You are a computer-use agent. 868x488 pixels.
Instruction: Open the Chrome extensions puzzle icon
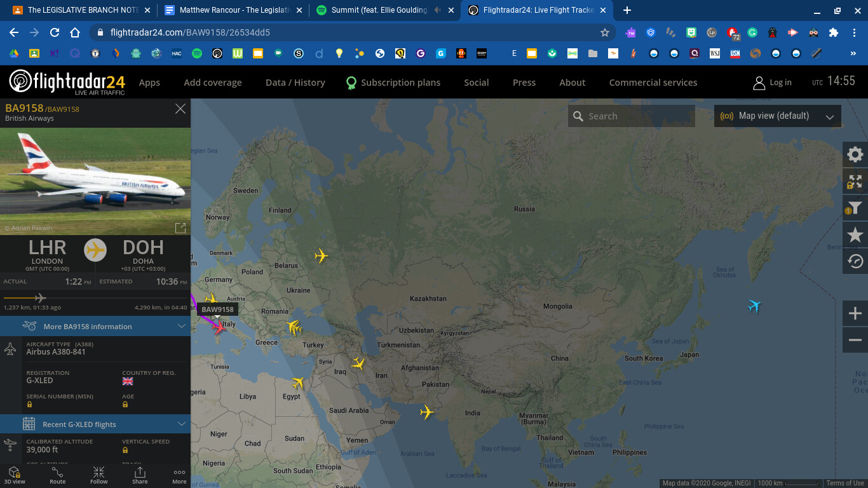[x=834, y=32]
